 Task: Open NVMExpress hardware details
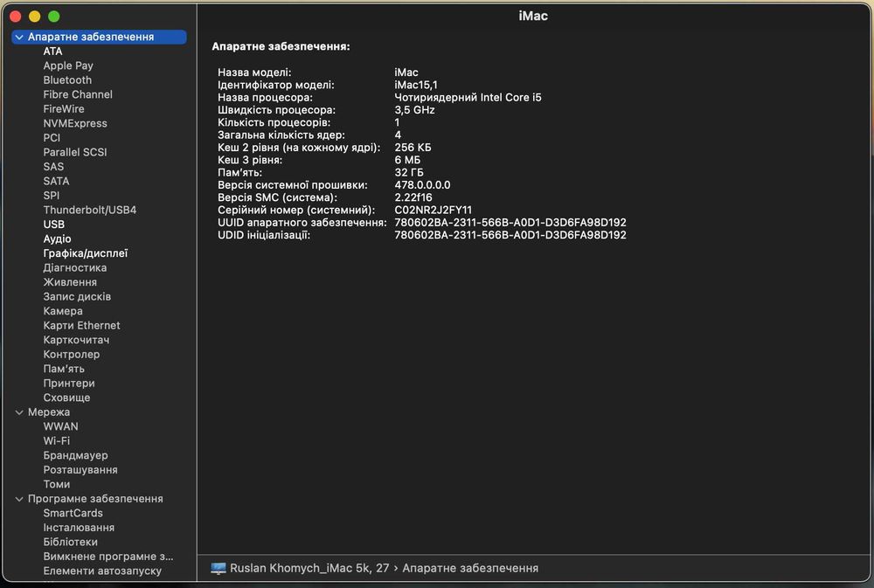point(75,123)
